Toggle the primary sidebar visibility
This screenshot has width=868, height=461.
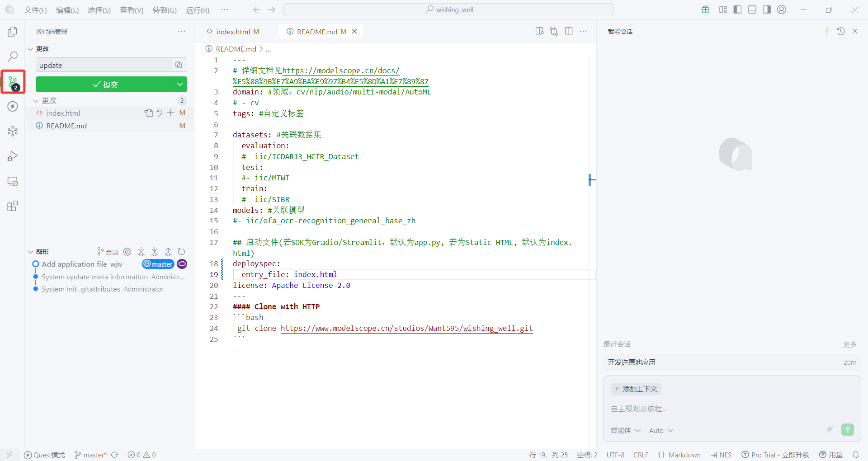click(737, 9)
